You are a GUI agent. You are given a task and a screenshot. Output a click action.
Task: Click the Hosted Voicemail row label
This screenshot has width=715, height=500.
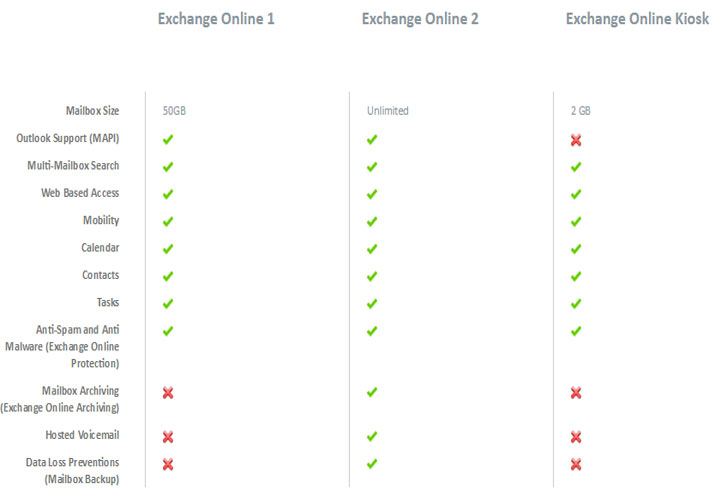coord(82,435)
